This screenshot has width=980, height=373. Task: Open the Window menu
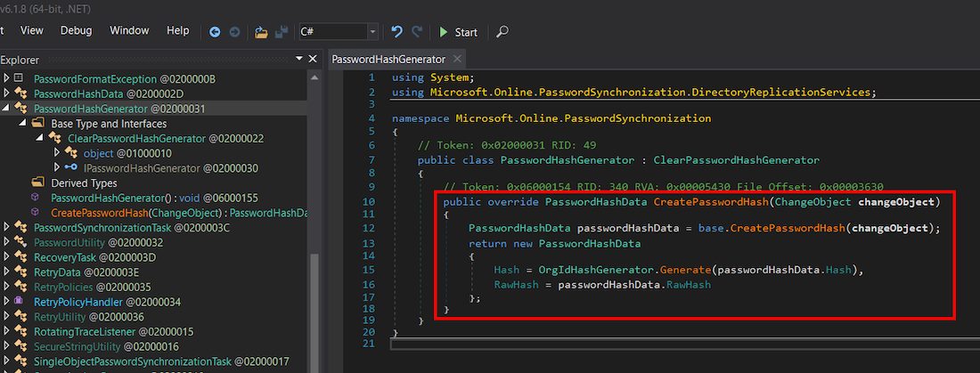[x=129, y=30]
